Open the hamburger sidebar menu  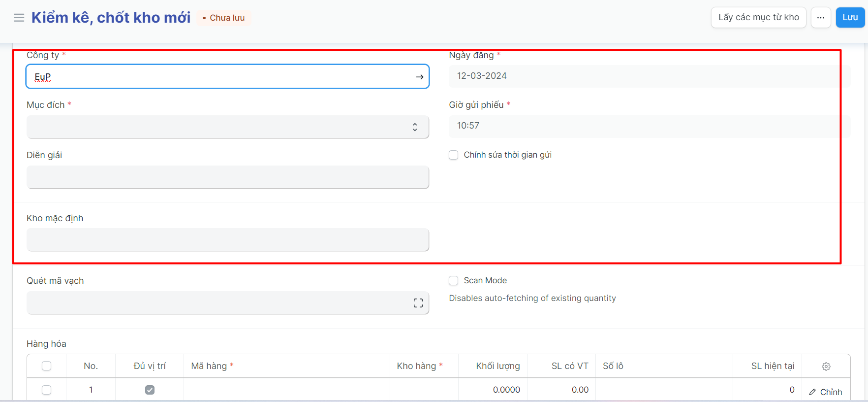19,18
